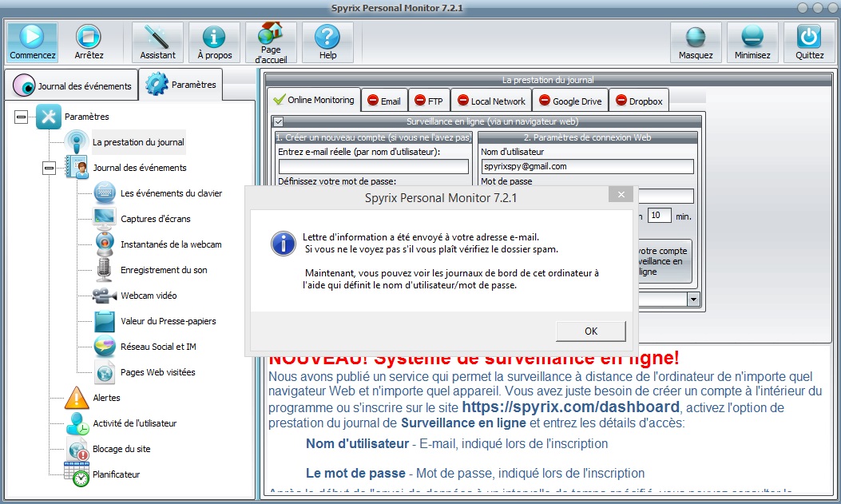Open the Local Network tab

point(491,101)
